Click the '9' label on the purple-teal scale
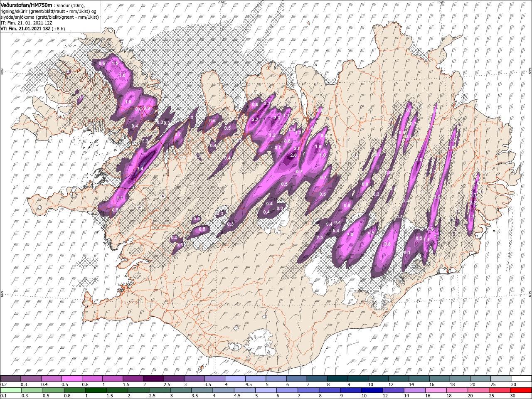Screen dimensions: 532x399 pos(349,384)
